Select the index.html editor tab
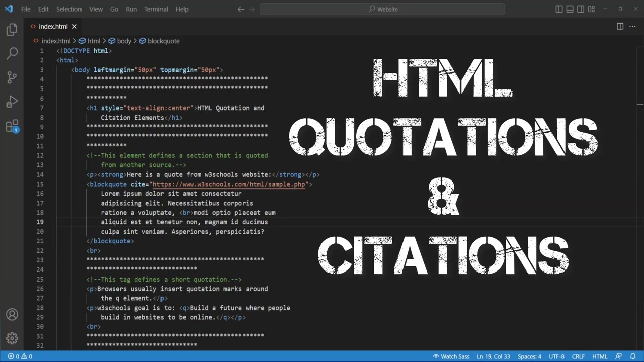 (53, 27)
